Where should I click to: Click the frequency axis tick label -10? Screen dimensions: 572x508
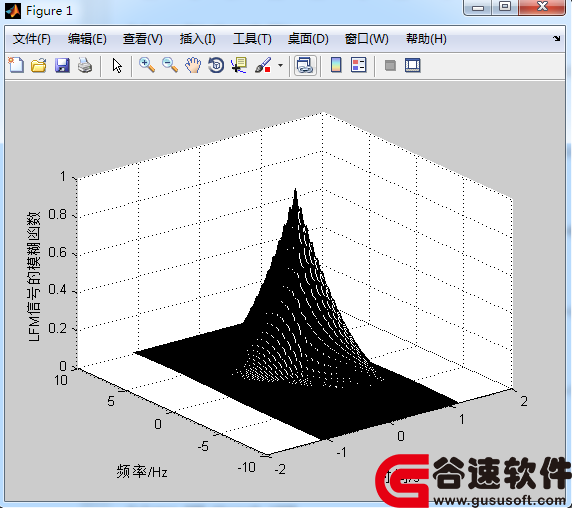coord(247,467)
